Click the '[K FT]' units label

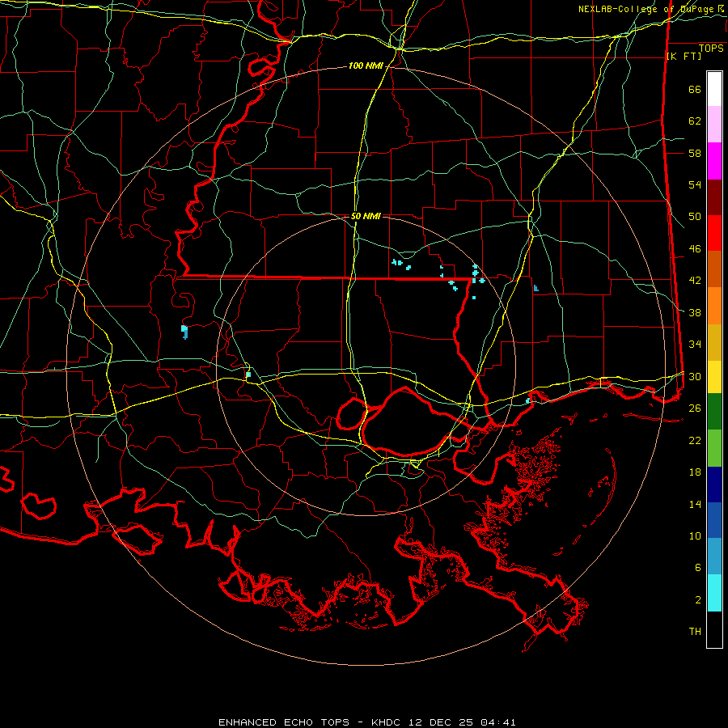pyautogui.click(x=684, y=57)
